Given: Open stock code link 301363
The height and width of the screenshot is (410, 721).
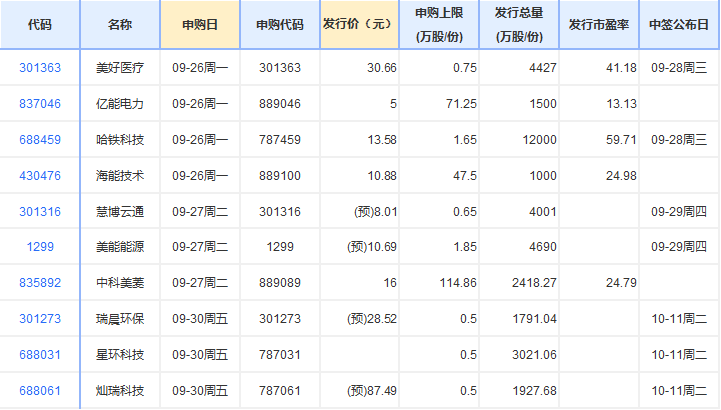Looking at the screenshot, I should coord(40,67).
